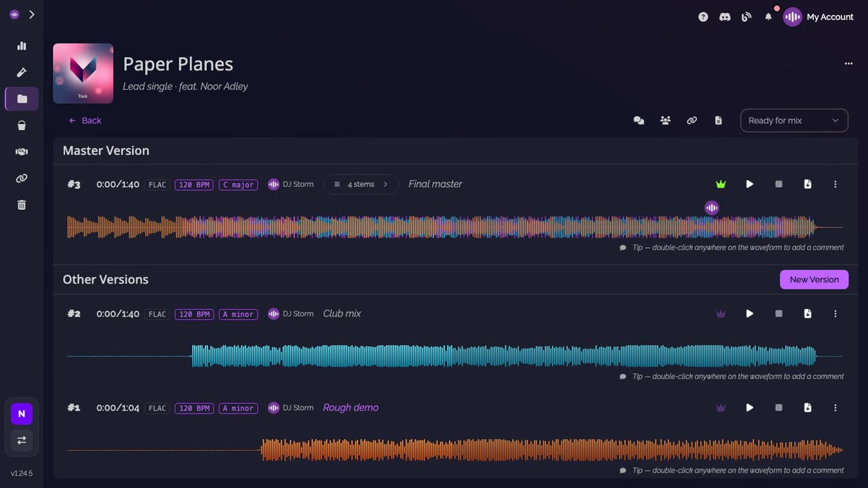Click the broadcast feed icon in header
The width and height of the screenshot is (868, 488).
click(747, 17)
